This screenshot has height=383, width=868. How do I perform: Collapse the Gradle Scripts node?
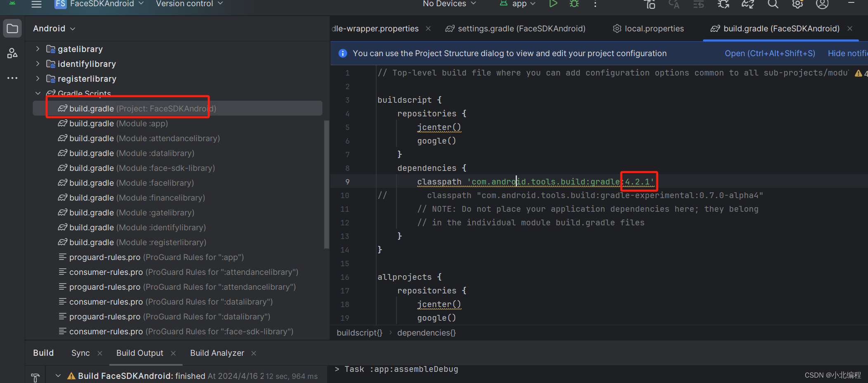click(x=38, y=93)
